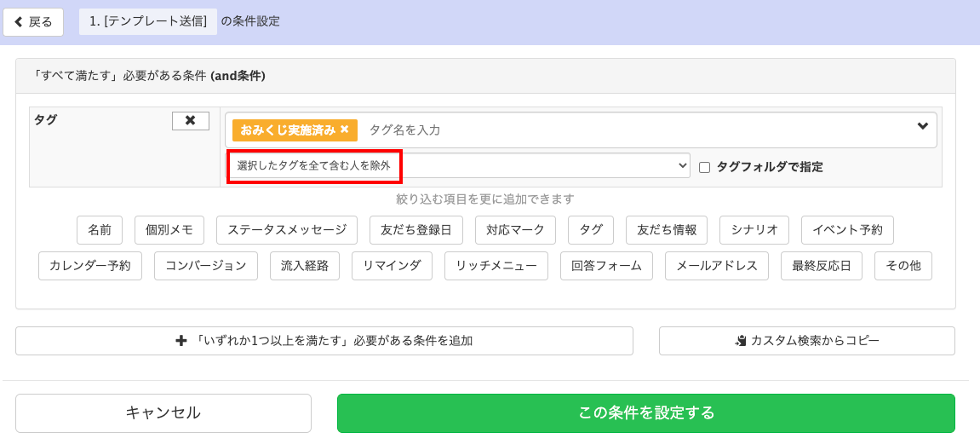Add the 友だち登録日 filter
The image size is (980, 444).
point(416,230)
